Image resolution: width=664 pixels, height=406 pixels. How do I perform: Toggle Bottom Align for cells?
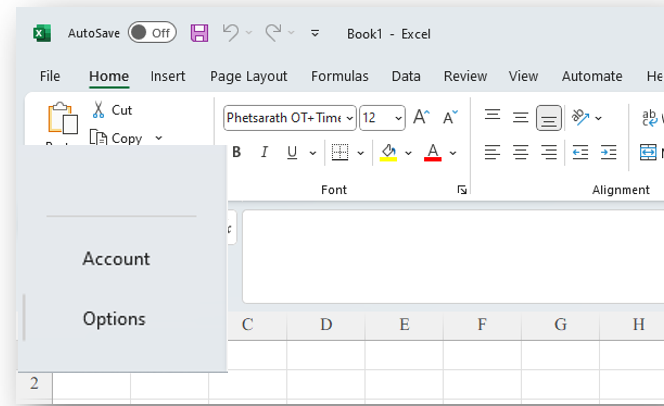548,118
